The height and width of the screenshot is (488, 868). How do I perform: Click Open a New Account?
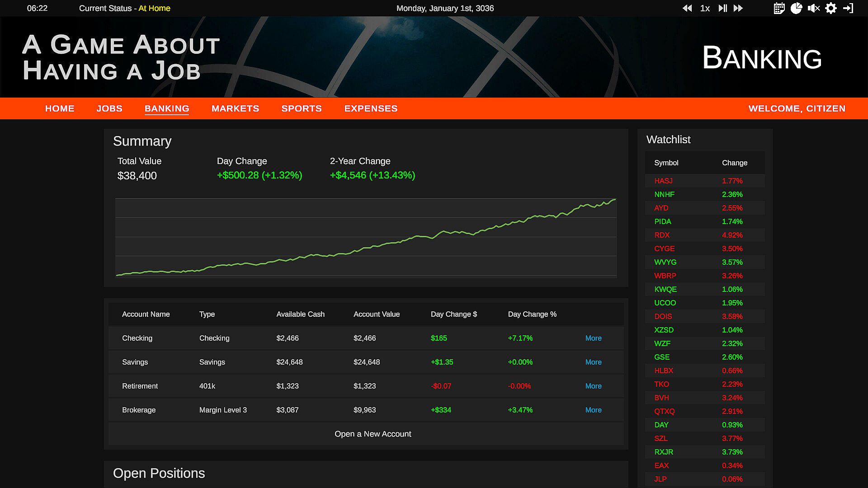click(x=373, y=434)
